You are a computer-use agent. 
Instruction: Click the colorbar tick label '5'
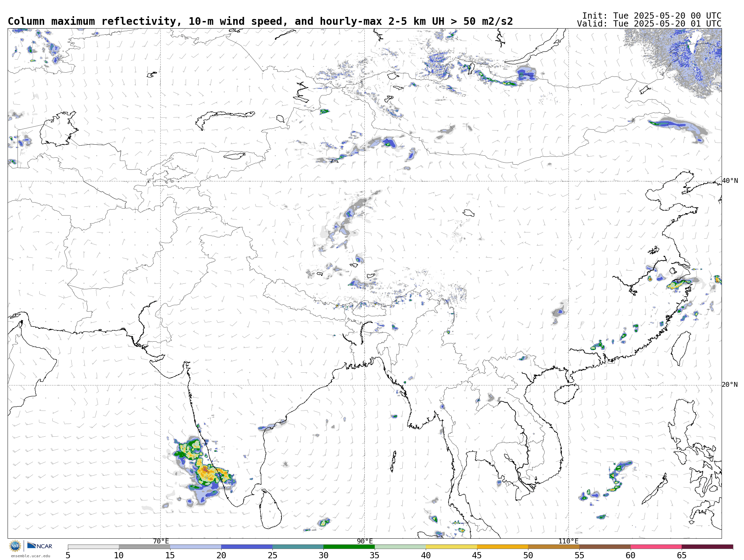point(68,555)
